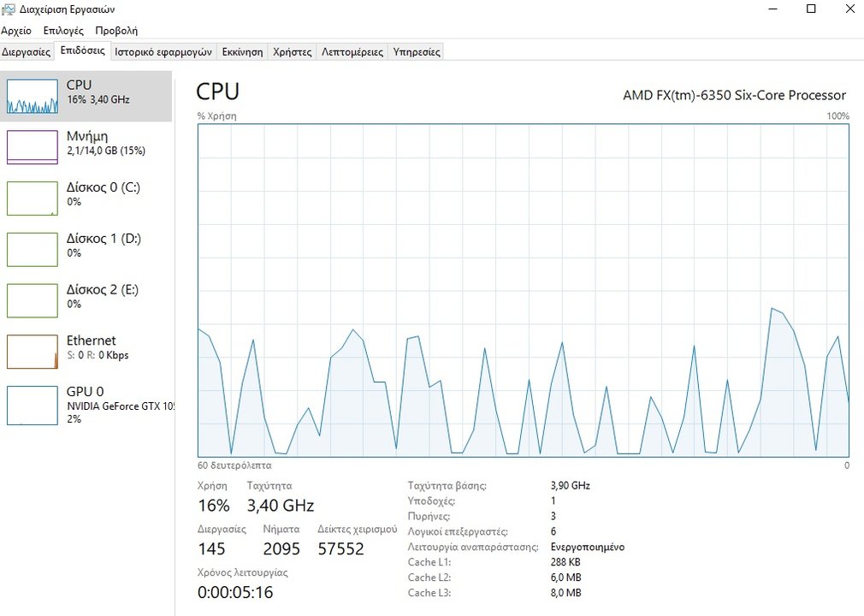Open the Αρχείο menu
The width and height of the screenshot is (864, 616).
[x=16, y=30]
